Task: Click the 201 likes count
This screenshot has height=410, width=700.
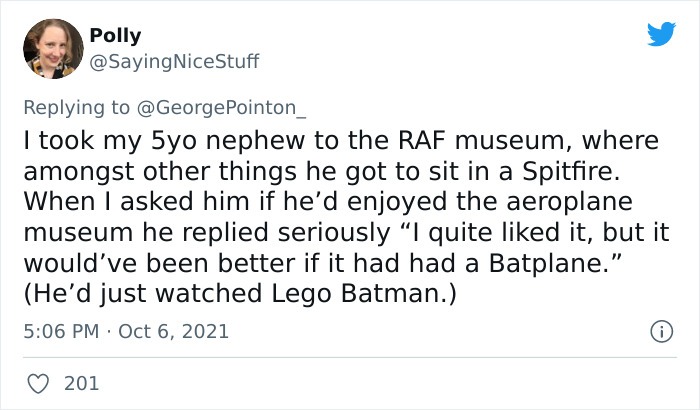Action: pyautogui.click(x=80, y=382)
